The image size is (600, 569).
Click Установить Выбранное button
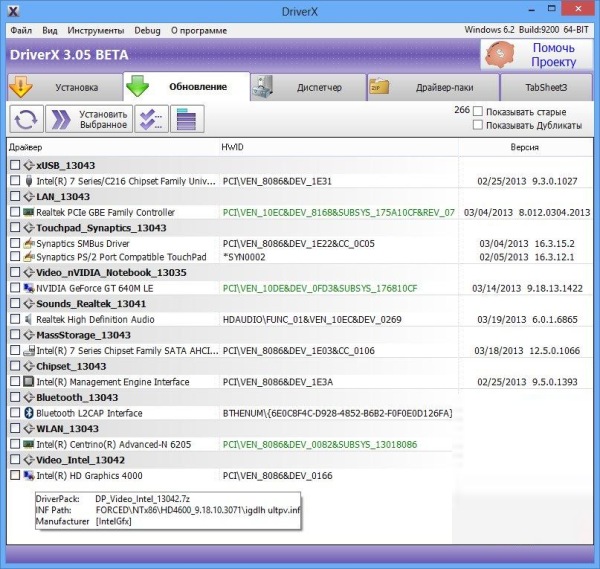[90, 118]
